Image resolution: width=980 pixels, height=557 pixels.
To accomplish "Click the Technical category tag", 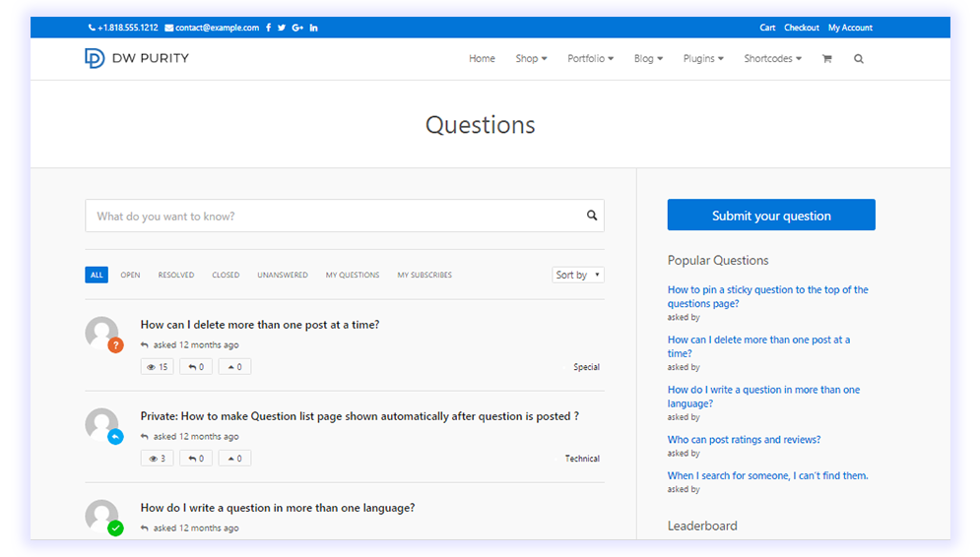I will 582,459.
